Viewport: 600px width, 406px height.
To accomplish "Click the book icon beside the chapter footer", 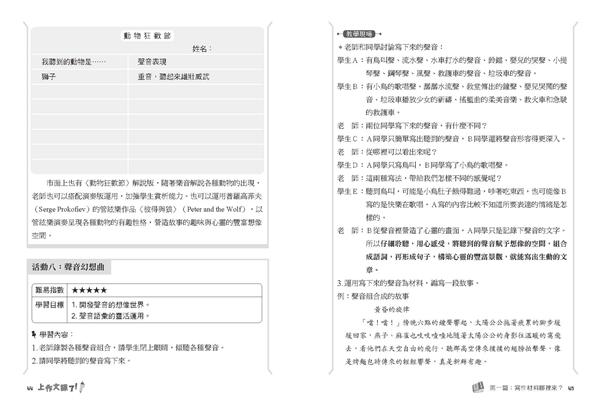I will tap(478, 387).
